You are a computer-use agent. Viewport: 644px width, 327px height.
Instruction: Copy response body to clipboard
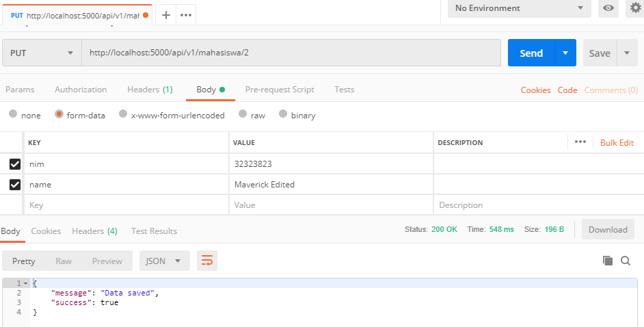(608, 261)
